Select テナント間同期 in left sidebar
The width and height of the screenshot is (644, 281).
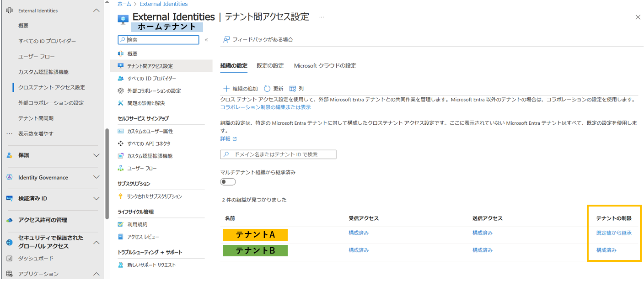pyautogui.click(x=36, y=118)
